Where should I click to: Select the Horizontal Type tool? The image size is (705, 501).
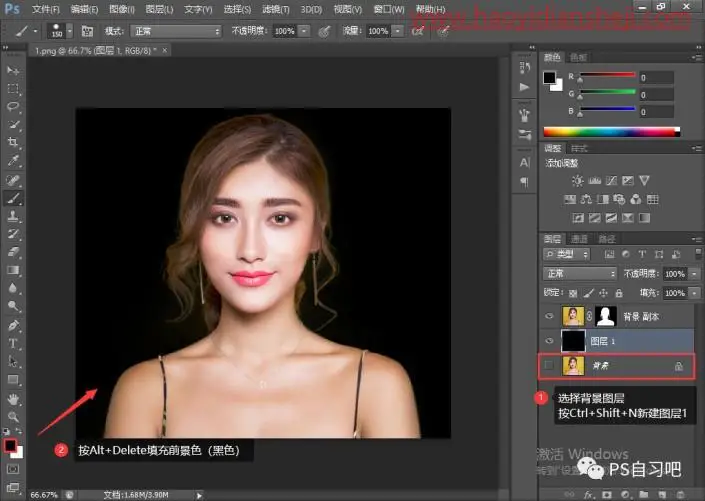13,343
